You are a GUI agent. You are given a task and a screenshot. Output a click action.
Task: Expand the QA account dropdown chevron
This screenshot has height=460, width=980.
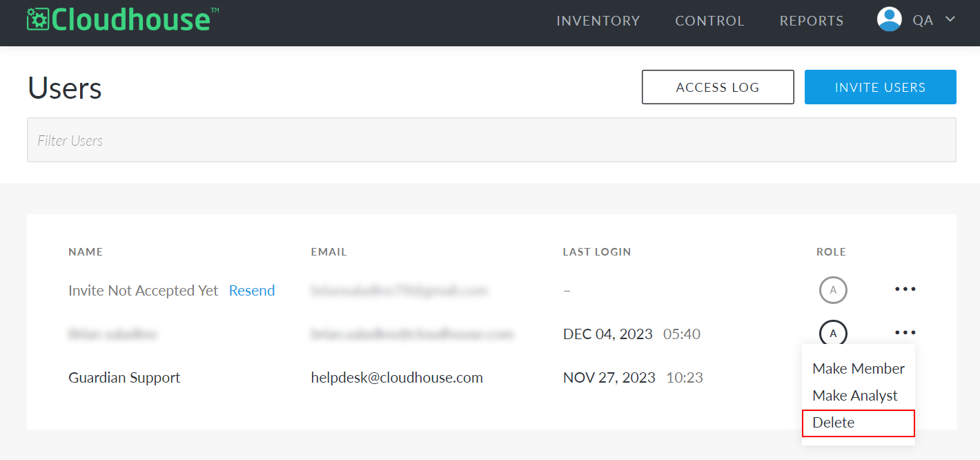point(950,19)
